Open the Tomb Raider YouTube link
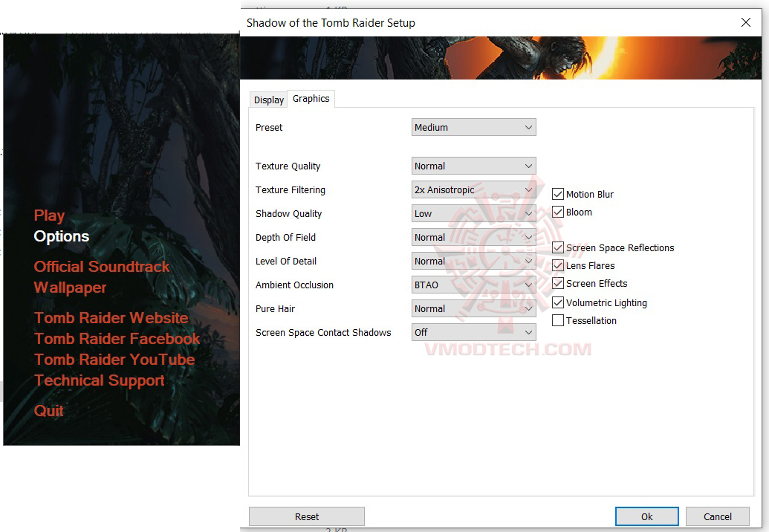Screen dimensions: 769x532 pyautogui.click(x=114, y=360)
